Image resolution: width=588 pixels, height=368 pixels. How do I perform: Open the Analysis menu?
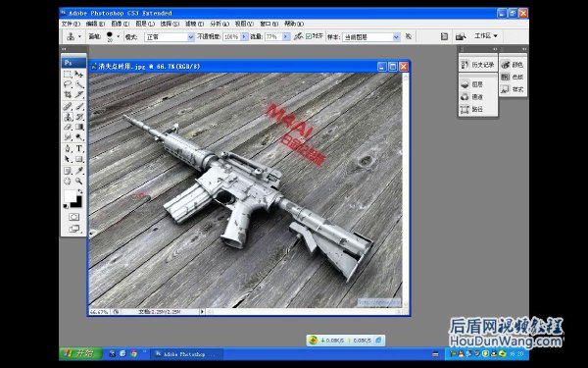(x=220, y=24)
